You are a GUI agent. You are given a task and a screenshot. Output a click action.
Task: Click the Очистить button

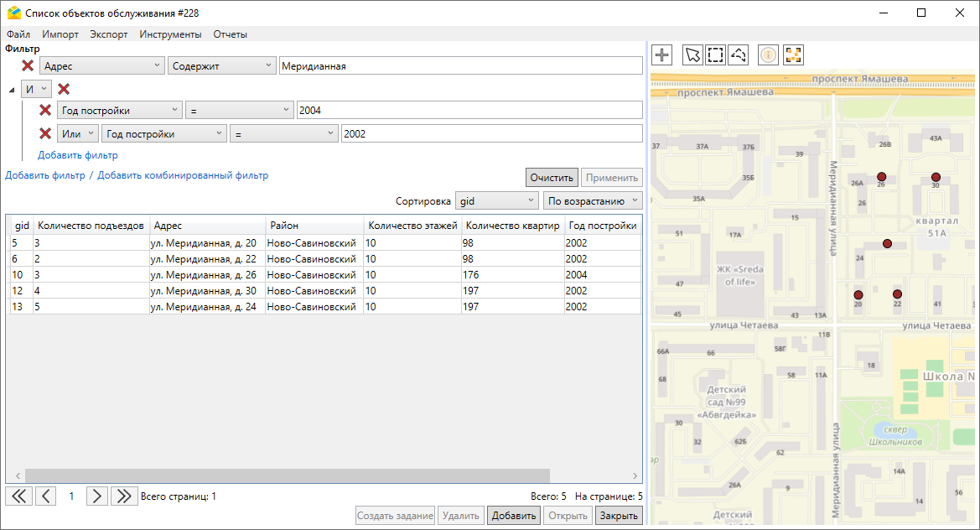coord(552,178)
